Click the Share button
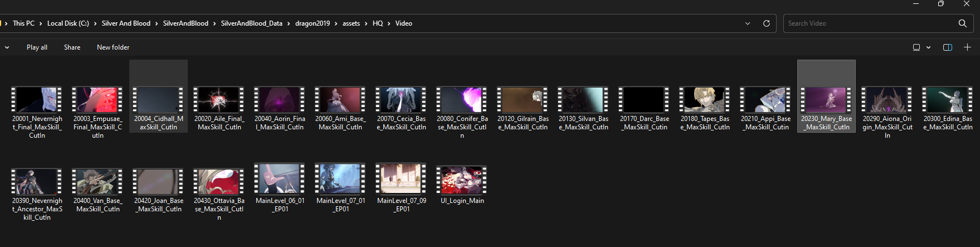This screenshot has height=247, width=980. coord(72,47)
